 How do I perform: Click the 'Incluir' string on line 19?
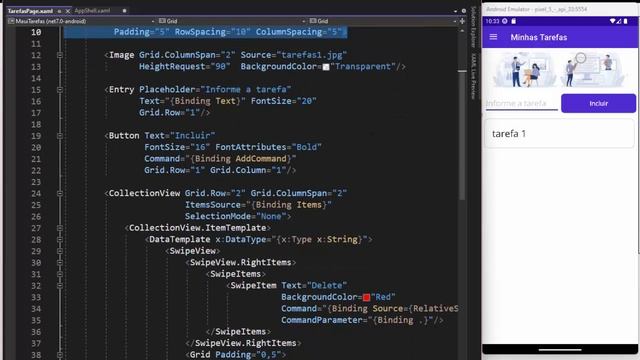[192, 136]
